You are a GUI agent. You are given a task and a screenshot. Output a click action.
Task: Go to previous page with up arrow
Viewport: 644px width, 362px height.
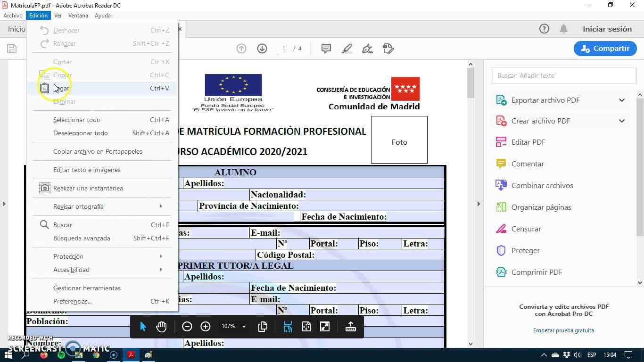click(241, 49)
